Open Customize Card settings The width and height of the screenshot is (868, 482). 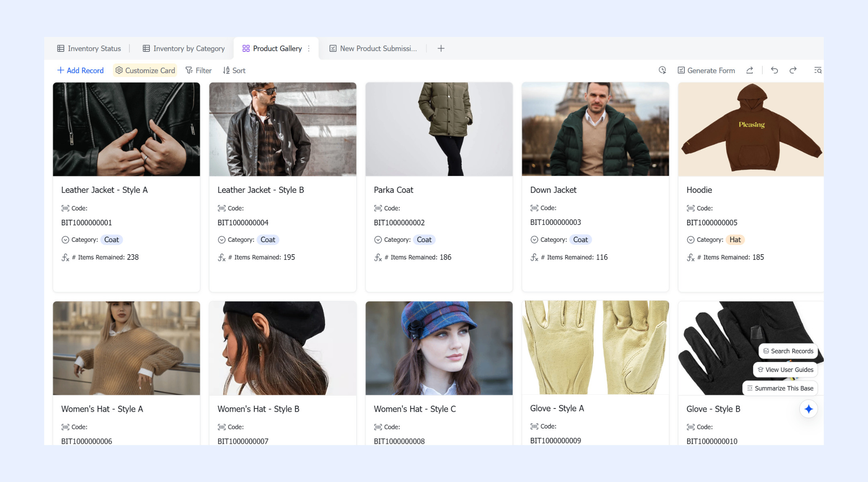point(145,70)
